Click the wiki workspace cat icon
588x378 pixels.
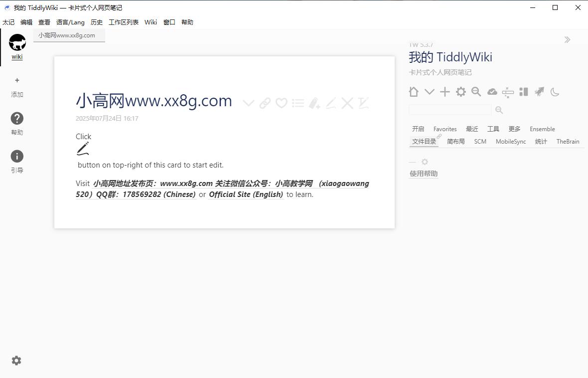17,42
